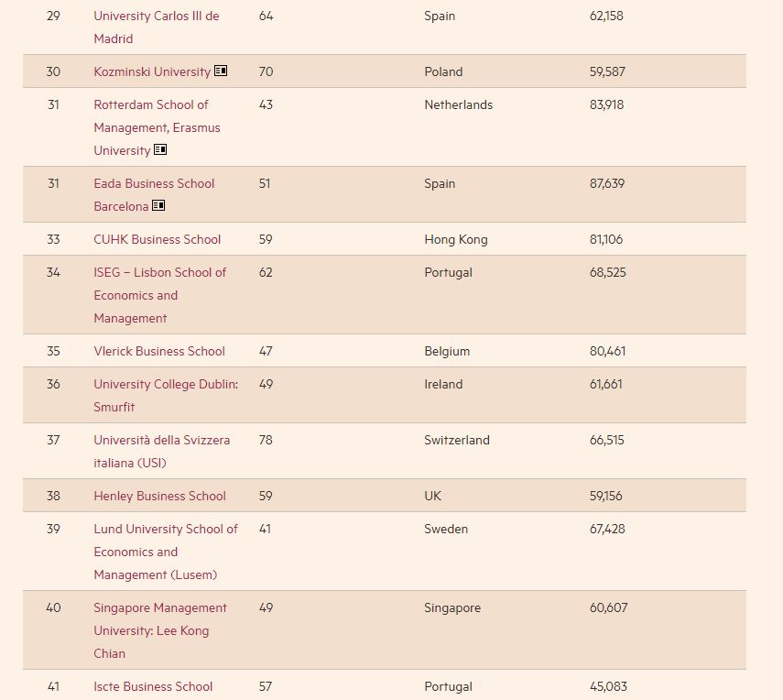Open Università della Svizzera italiana link

coord(162,452)
